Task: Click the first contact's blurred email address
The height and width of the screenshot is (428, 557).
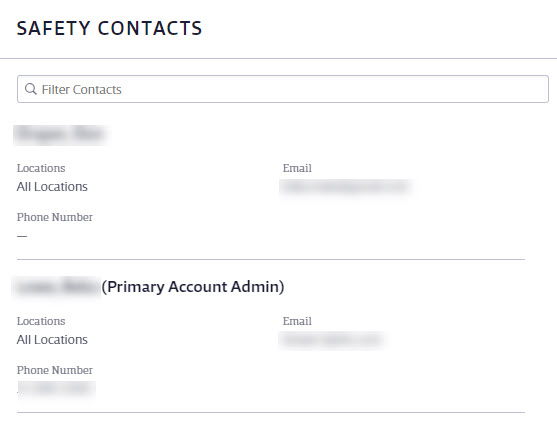Action: tap(346, 187)
